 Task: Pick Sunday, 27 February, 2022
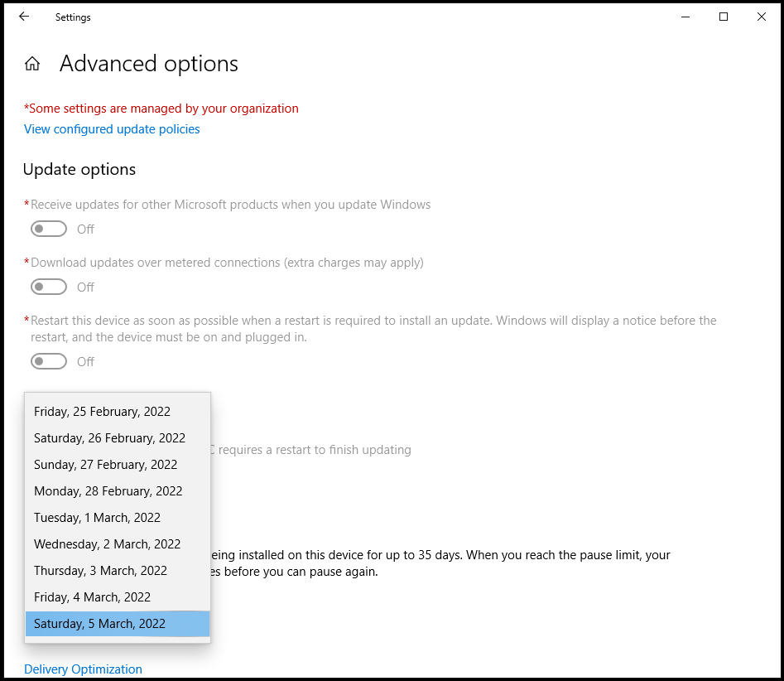tap(105, 465)
